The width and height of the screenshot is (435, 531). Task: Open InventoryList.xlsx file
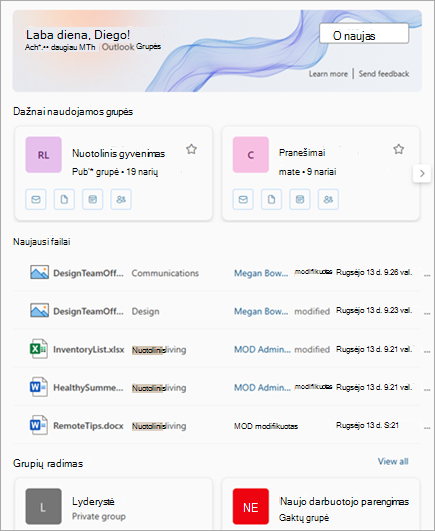[89, 349]
